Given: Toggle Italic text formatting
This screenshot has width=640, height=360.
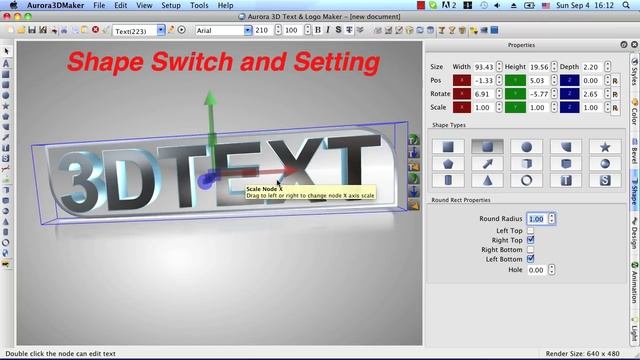Looking at the screenshot, I should 328,30.
